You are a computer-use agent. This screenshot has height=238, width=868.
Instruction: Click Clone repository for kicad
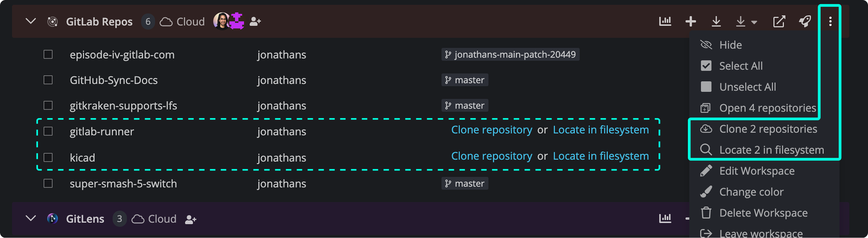point(492,156)
